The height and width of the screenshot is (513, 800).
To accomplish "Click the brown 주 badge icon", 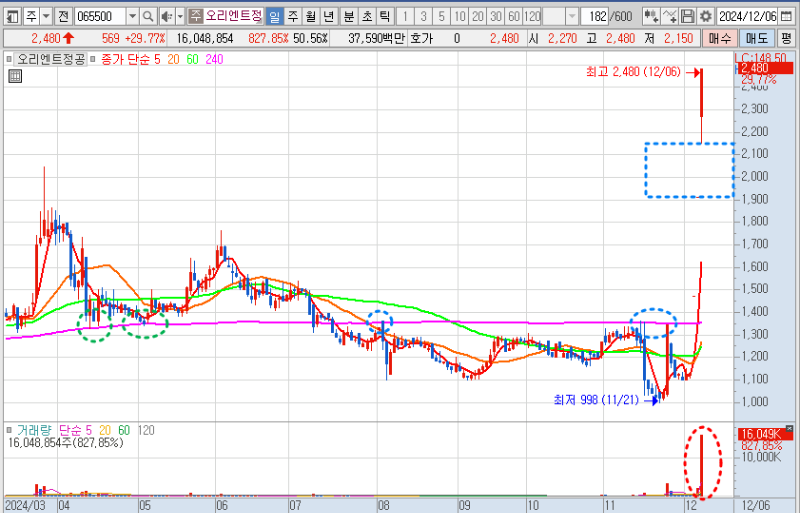I will tap(195, 16).
